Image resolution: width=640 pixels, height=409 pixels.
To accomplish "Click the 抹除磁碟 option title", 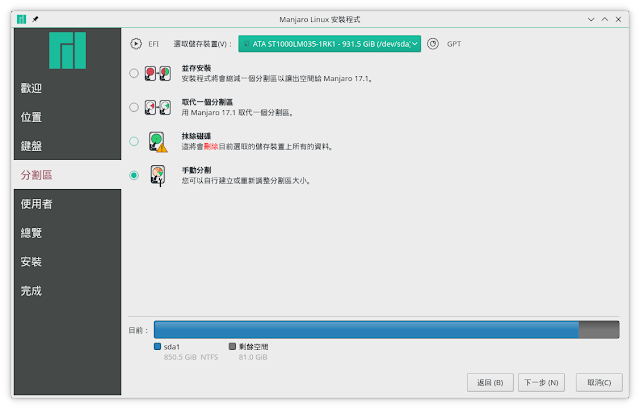I will point(196,136).
